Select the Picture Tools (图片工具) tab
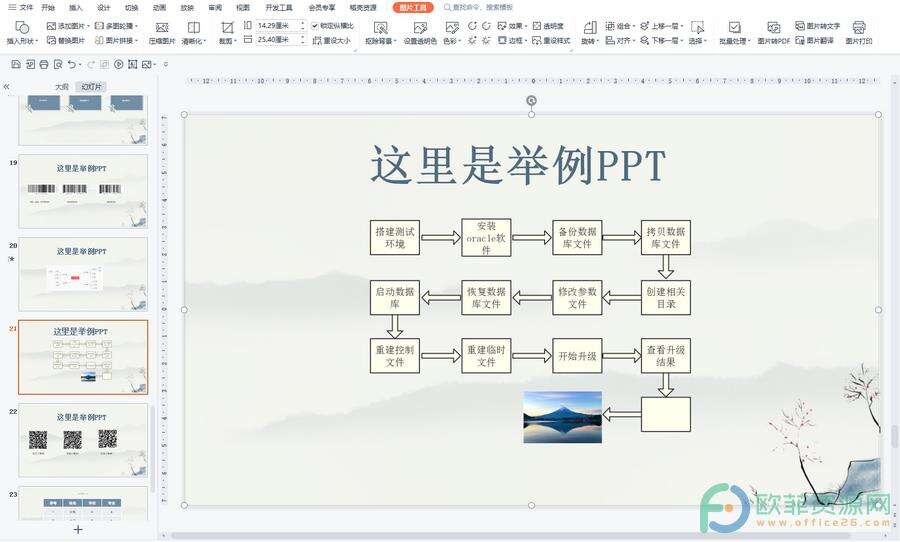 [x=413, y=7]
